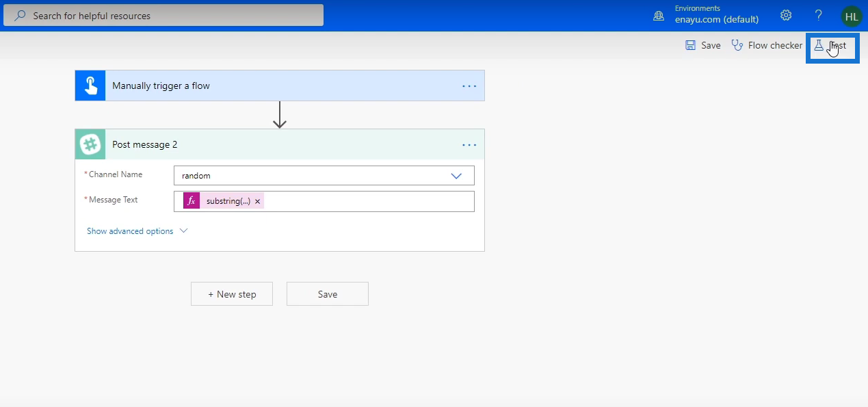Screen dimensions: 868x407
Task: Click the manual trigger hand icon
Action: coord(90,86)
